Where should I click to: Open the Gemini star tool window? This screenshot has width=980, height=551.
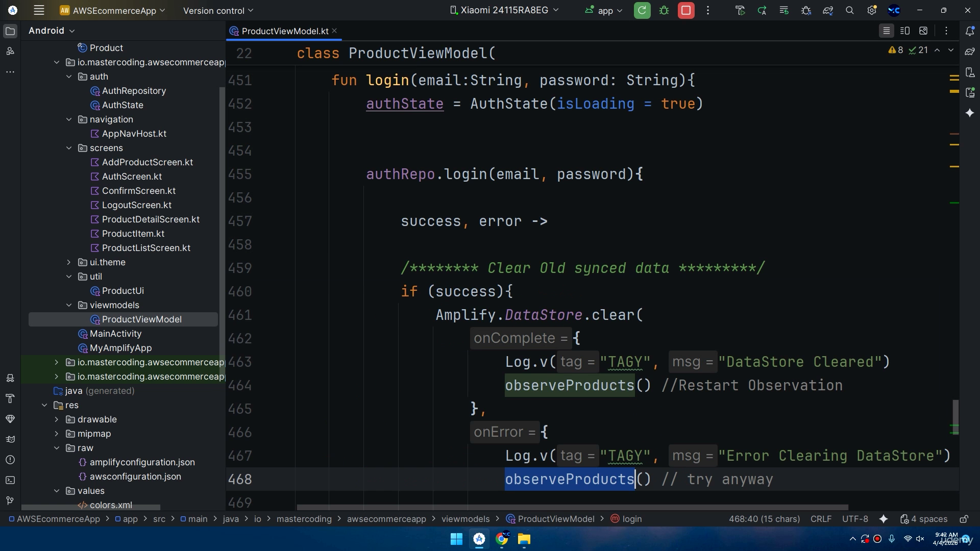click(x=970, y=113)
